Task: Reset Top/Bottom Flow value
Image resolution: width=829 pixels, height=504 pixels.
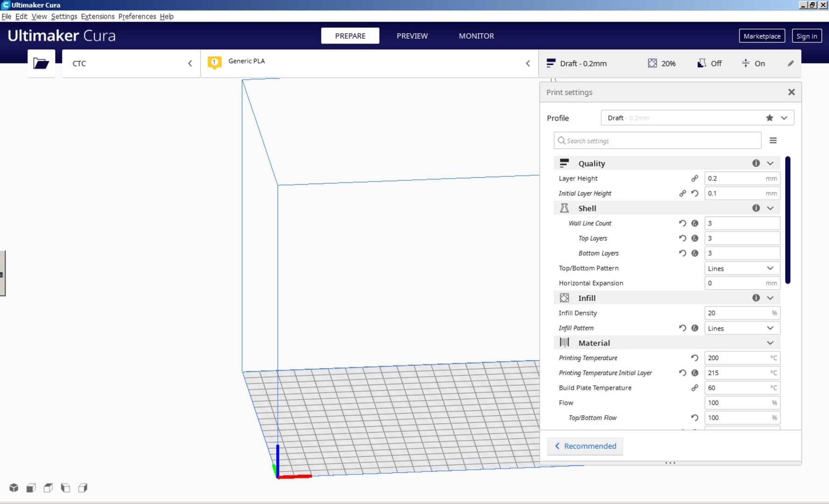Action: click(x=694, y=418)
